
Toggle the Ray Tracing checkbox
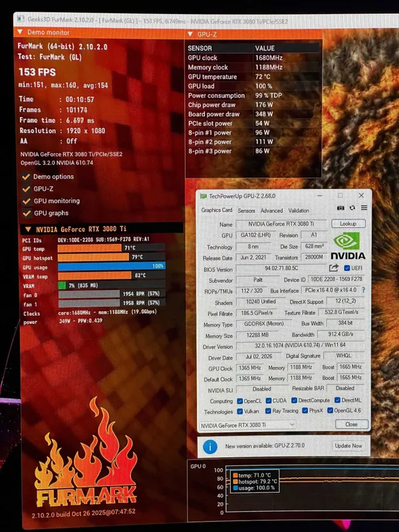[269, 411]
